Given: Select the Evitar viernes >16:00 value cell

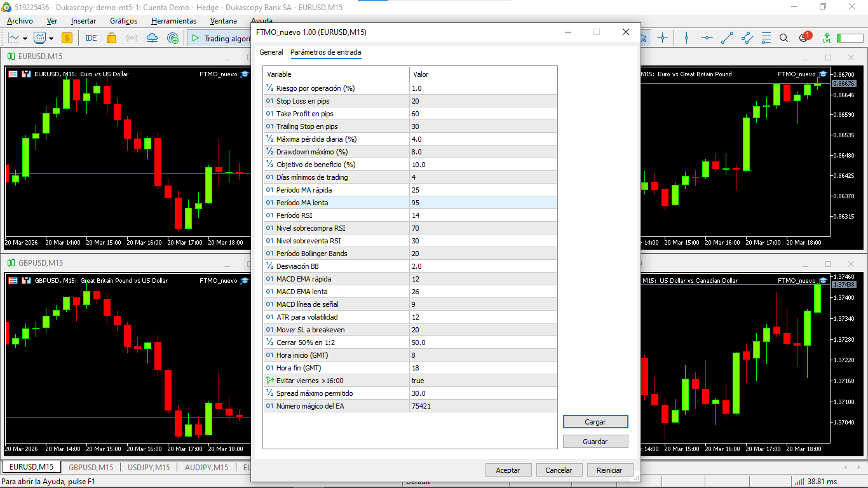Looking at the screenshot, I should pos(483,381).
